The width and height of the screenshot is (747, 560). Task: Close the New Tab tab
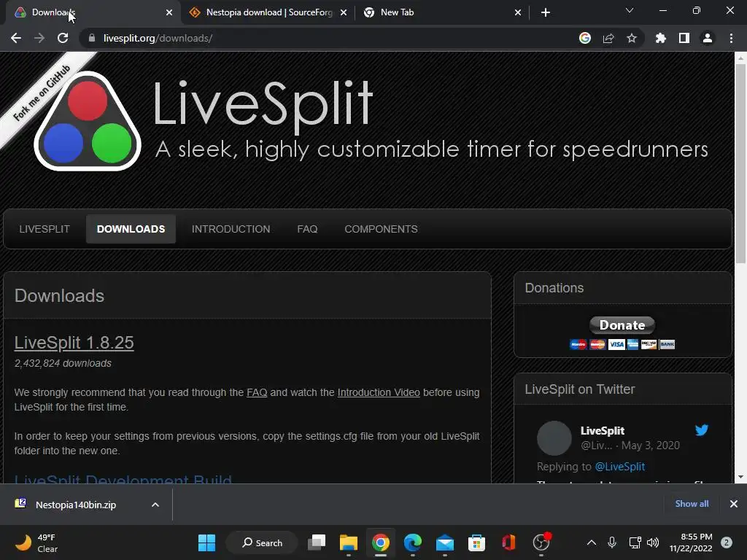518,12
